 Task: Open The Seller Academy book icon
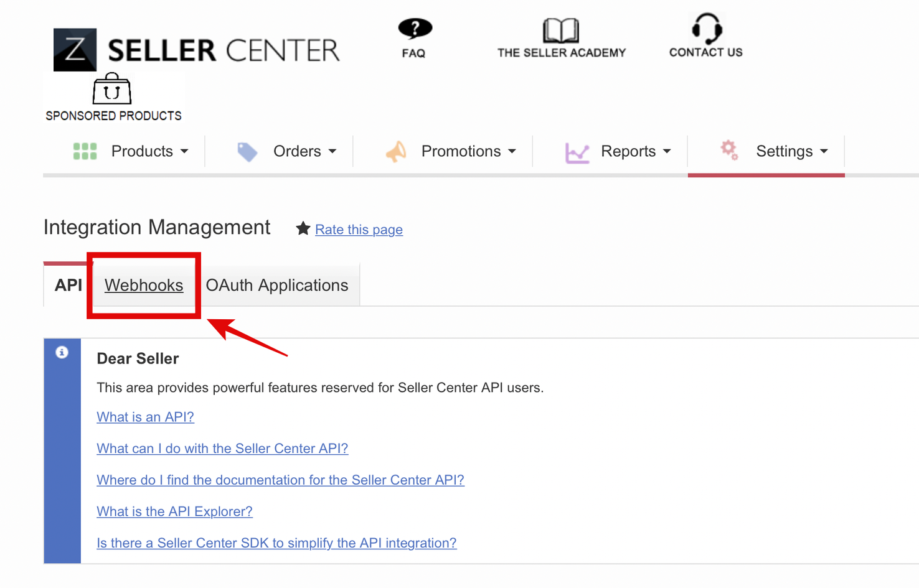click(560, 30)
